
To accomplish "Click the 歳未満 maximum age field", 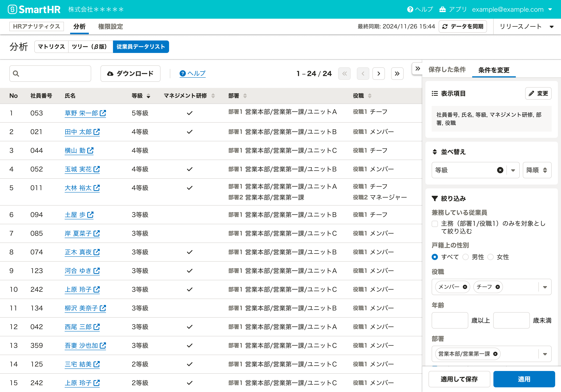I will click(x=511, y=320).
